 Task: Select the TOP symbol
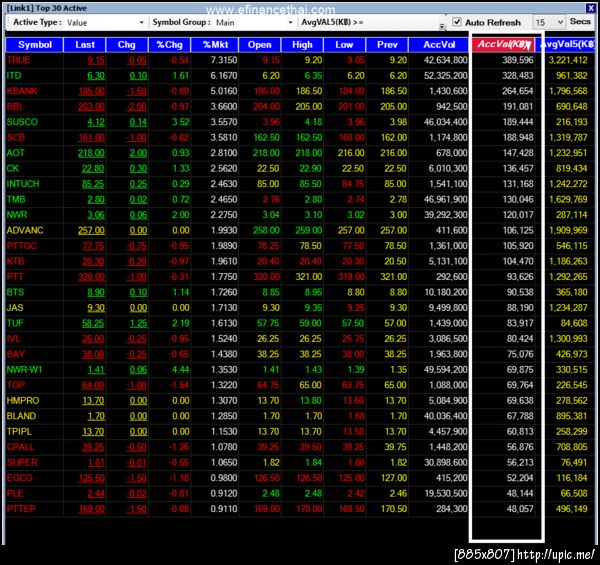[16, 385]
